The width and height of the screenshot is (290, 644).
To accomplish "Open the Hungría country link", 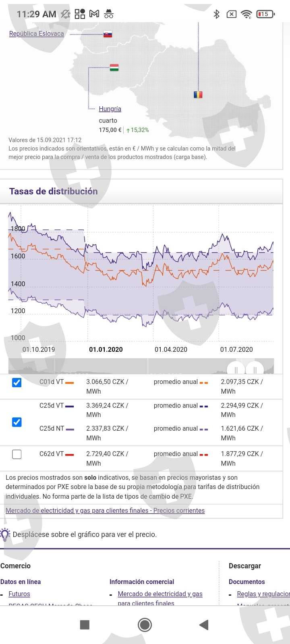I will [x=110, y=109].
